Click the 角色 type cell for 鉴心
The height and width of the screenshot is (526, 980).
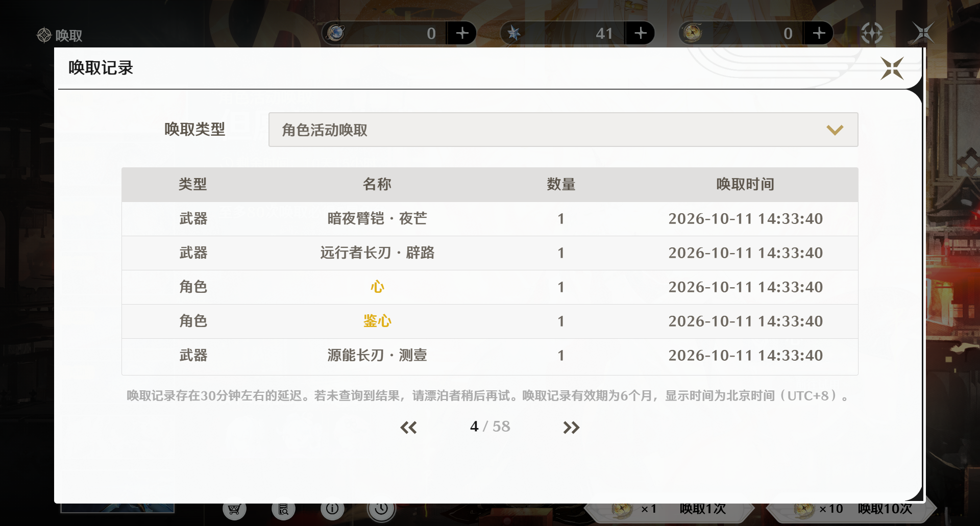coord(193,321)
